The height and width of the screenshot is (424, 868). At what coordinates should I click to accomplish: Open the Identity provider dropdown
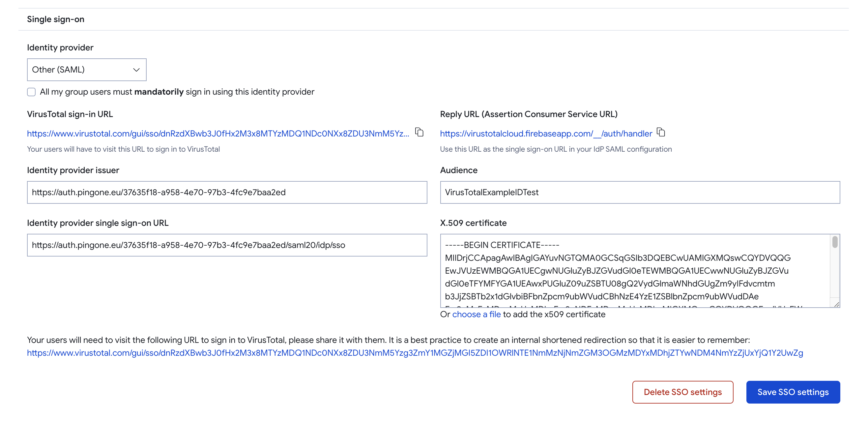[x=87, y=70]
